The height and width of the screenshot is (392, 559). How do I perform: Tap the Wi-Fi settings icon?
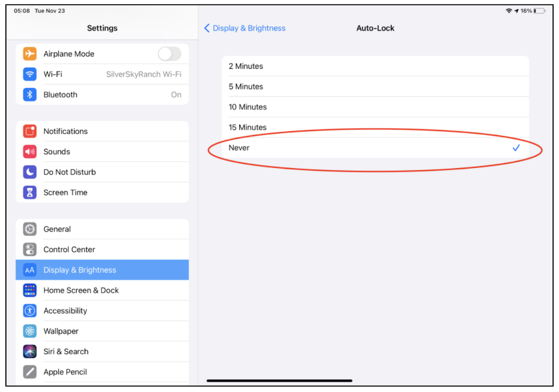30,74
